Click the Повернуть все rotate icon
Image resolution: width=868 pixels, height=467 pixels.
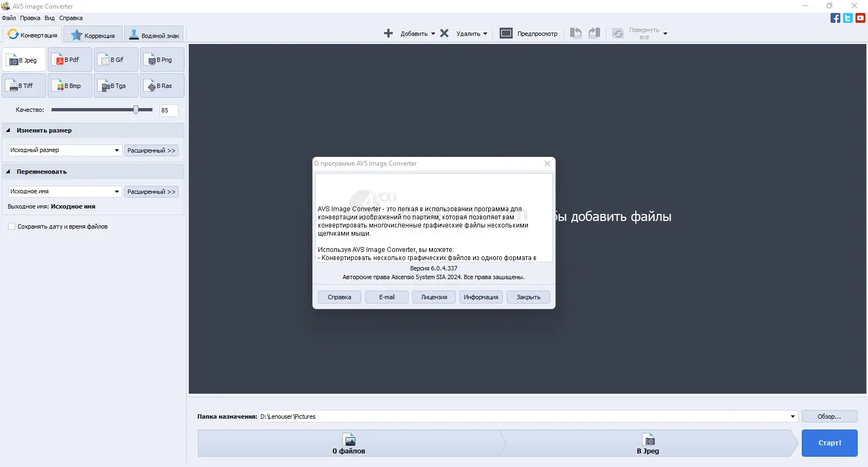tap(618, 34)
